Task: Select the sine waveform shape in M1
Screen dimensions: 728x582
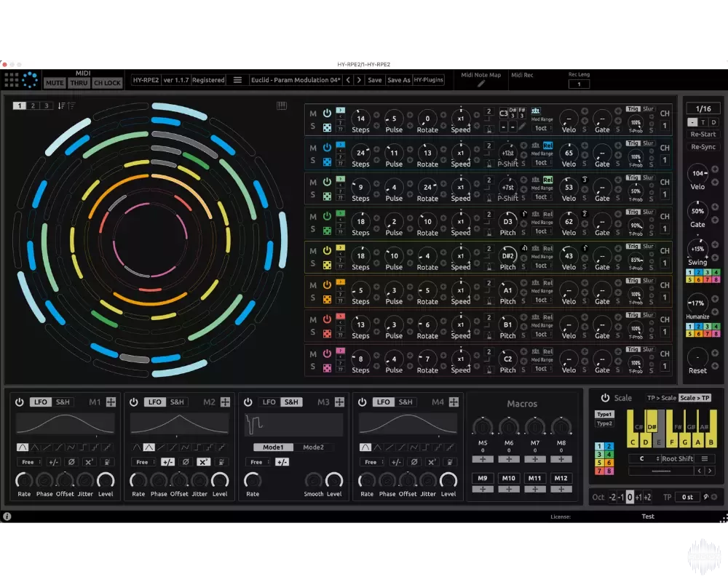Action: click(x=23, y=447)
